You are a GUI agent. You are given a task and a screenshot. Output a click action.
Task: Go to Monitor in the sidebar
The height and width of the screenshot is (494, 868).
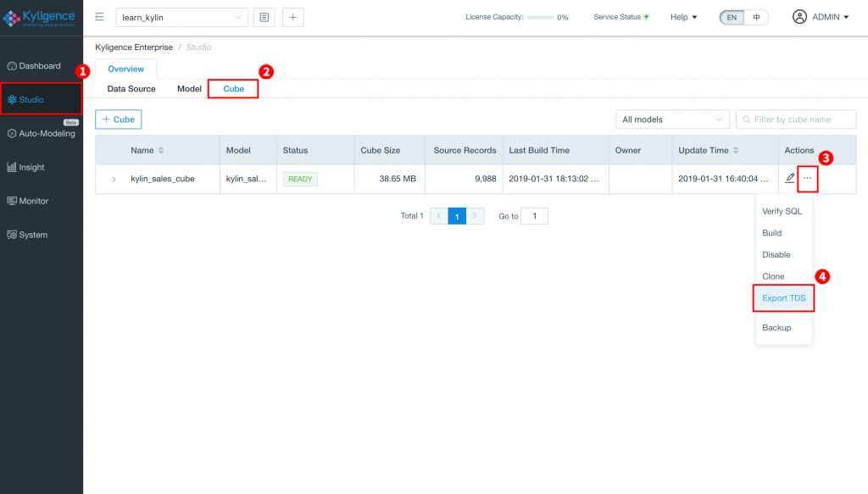click(33, 201)
